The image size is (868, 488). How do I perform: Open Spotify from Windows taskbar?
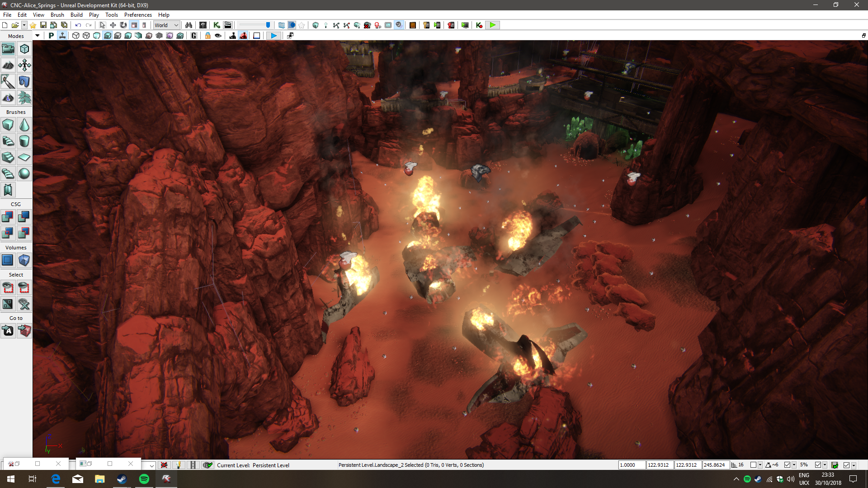(144, 479)
